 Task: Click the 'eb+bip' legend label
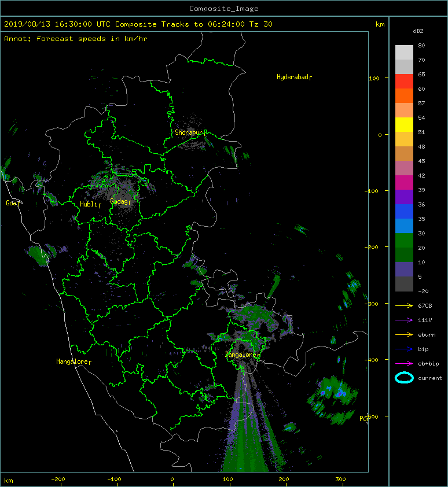(x=428, y=364)
